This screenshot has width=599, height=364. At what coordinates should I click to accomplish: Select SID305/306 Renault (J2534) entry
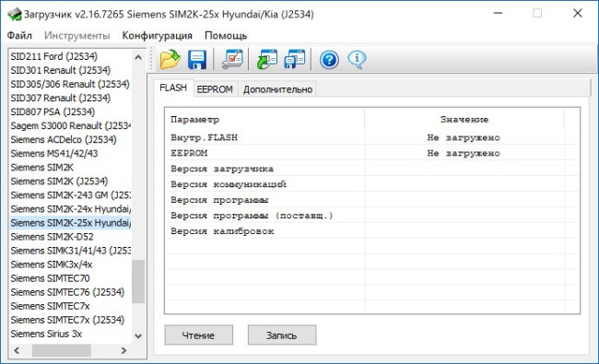pyautogui.click(x=70, y=84)
